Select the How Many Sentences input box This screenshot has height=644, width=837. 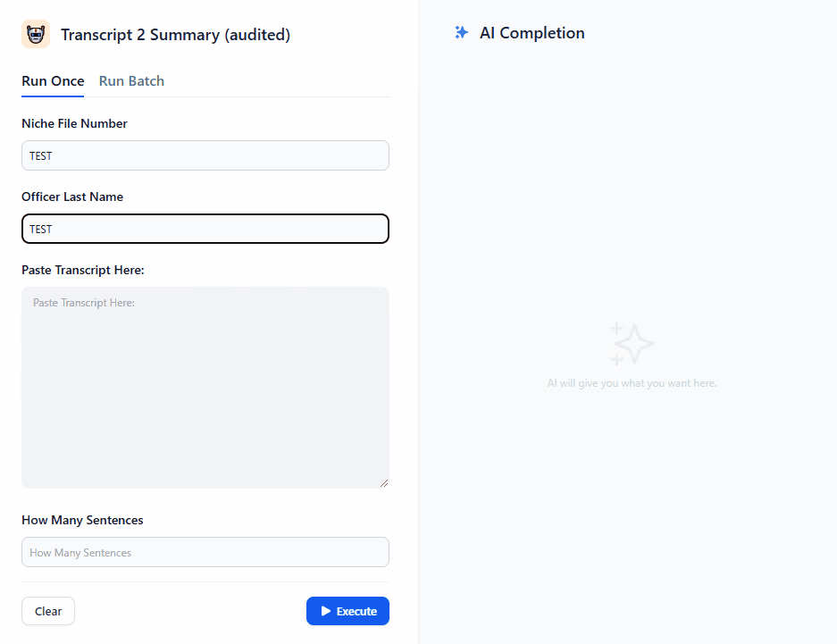(x=205, y=552)
